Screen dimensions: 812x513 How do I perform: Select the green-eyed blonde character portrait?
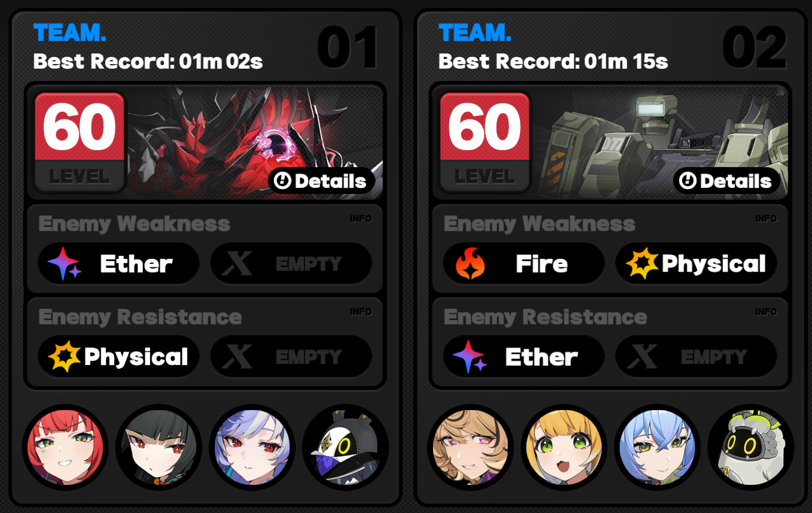[x=564, y=447]
